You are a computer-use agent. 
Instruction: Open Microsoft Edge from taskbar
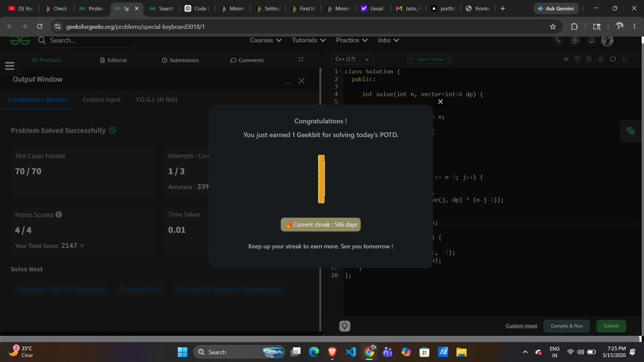314,352
